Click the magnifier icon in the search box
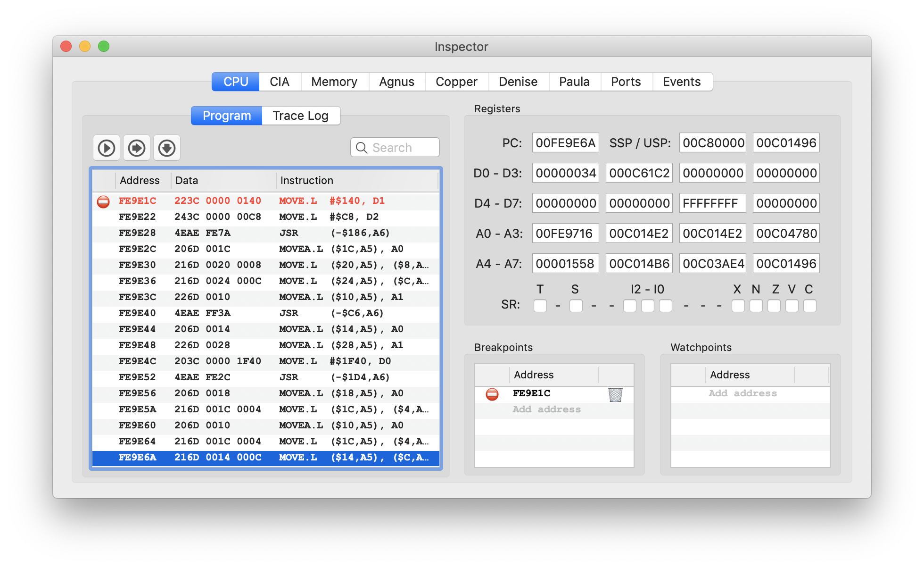This screenshot has height=568, width=924. click(x=362, y=148)
